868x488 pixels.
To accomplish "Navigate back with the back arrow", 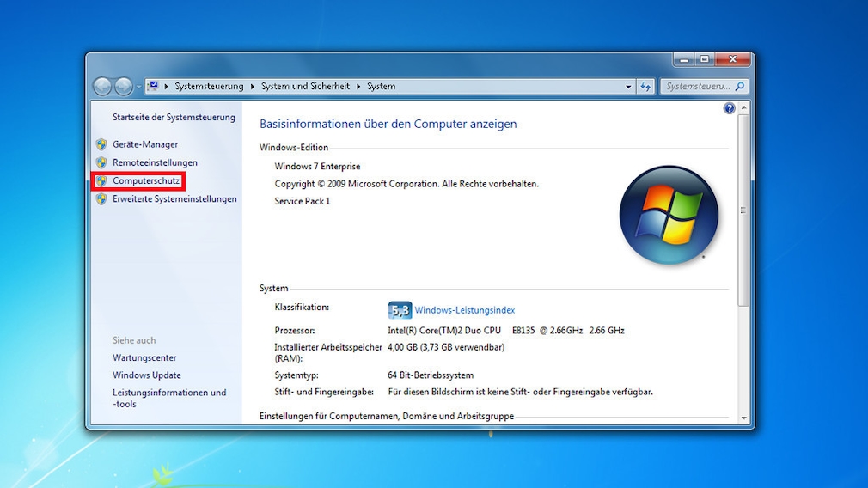I will pyautogui.click(x=102, y=86).
